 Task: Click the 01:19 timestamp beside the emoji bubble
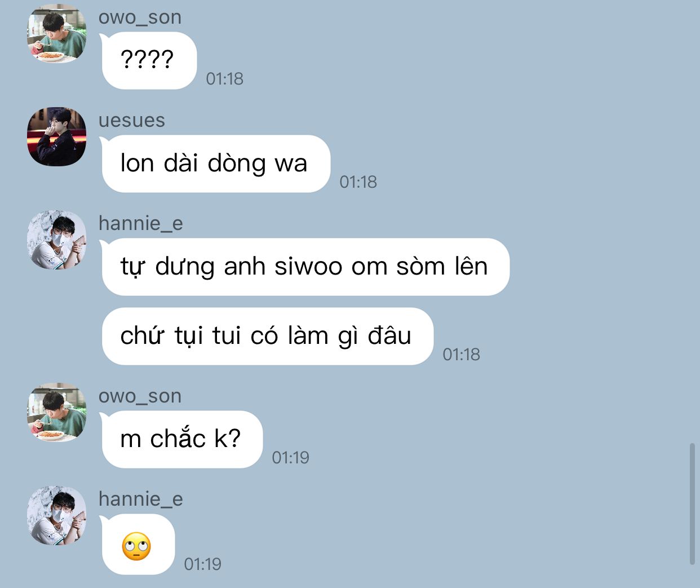pyautogui.click(x=203, y=564)
